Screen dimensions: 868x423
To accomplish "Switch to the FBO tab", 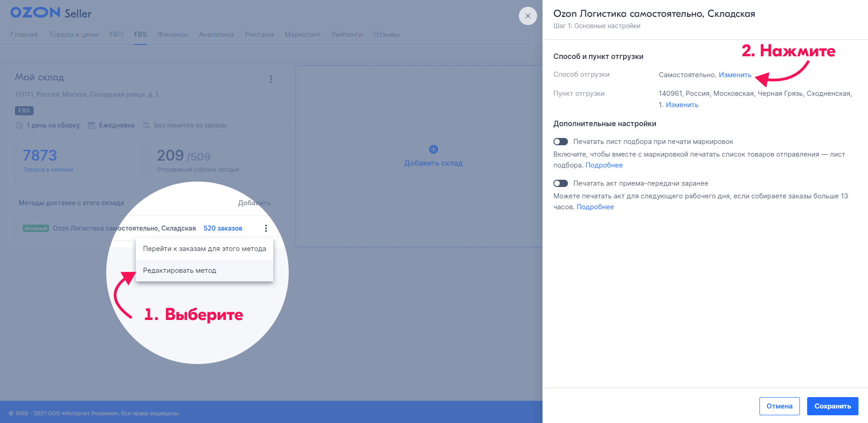I will tap(116, 34).
